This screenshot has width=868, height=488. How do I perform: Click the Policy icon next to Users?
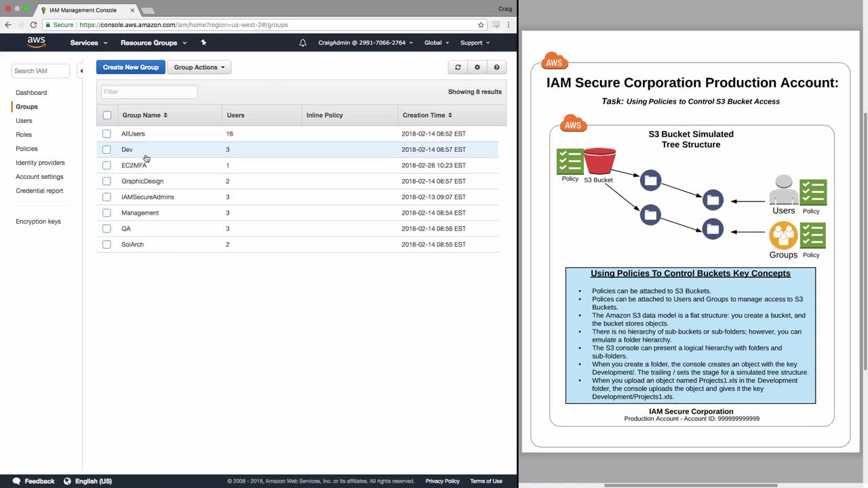812,192
